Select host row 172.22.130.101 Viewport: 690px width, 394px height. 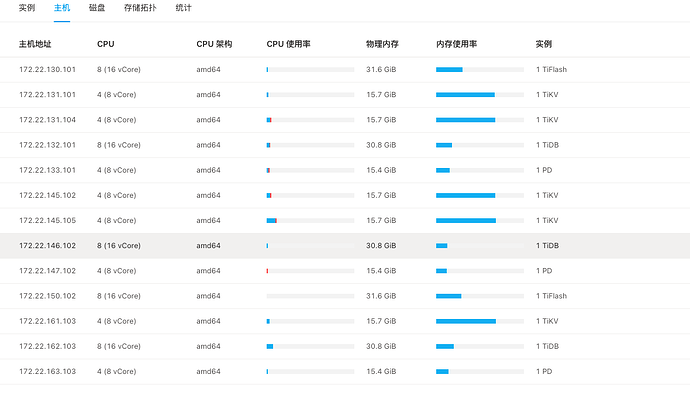(345, 70)
